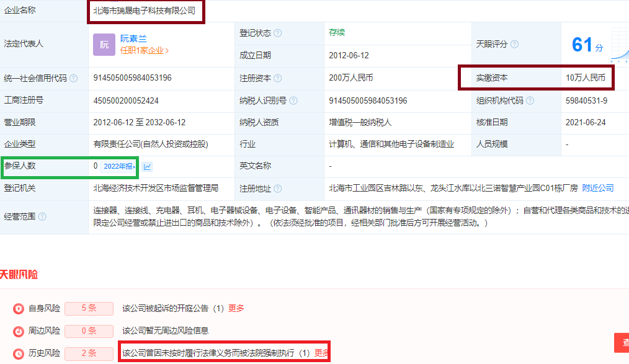Select company name 北海市瑞晟电子科技有限公司
629x364 pixels.
(x=145, y=11)
